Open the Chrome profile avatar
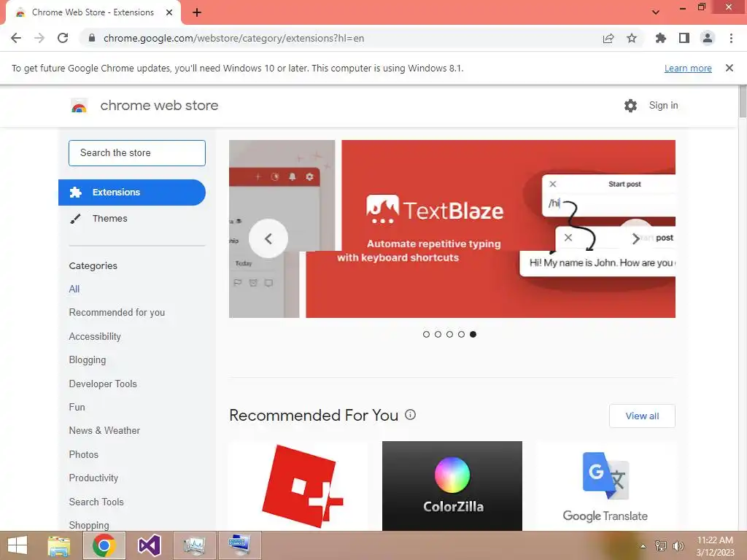747x560 pixels. [x=708, y=38]
